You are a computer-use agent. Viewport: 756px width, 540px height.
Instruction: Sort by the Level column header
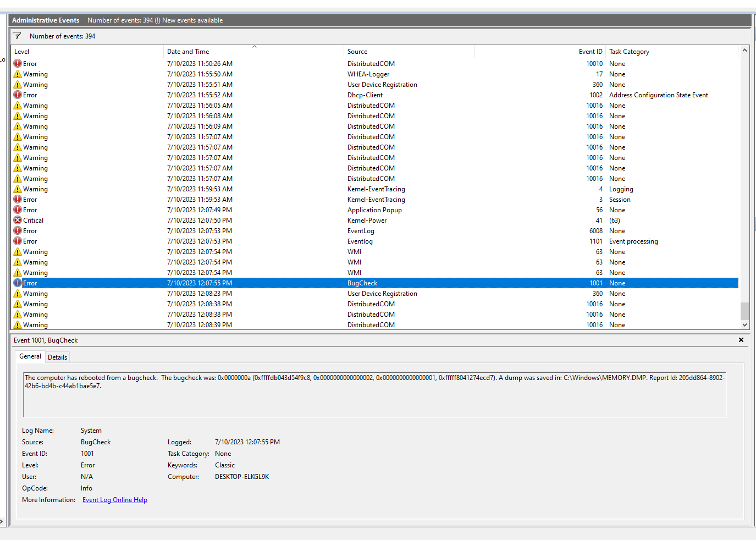tap(88, 52)
